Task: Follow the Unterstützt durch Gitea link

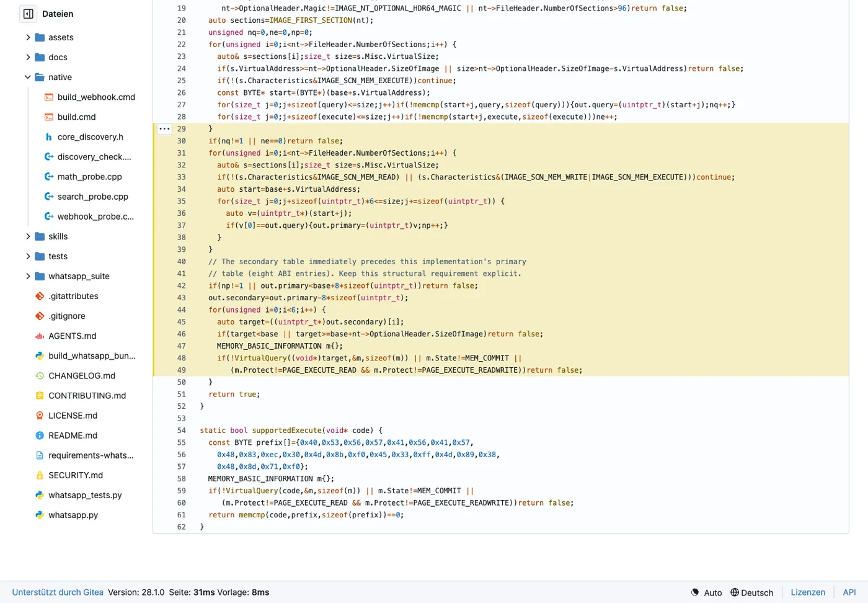Action: pyautogui.click(x=58, y=592)
